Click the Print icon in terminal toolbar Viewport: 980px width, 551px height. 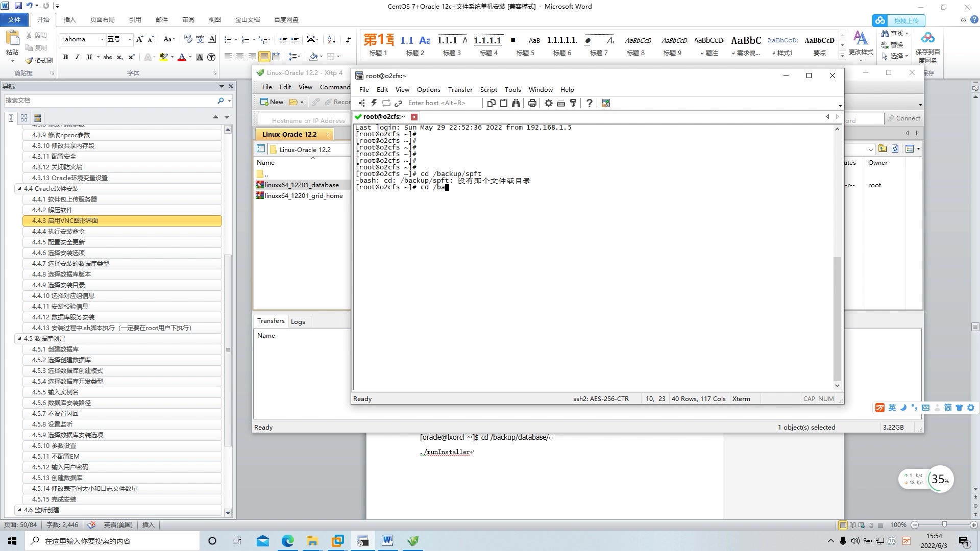coord(532,103)
